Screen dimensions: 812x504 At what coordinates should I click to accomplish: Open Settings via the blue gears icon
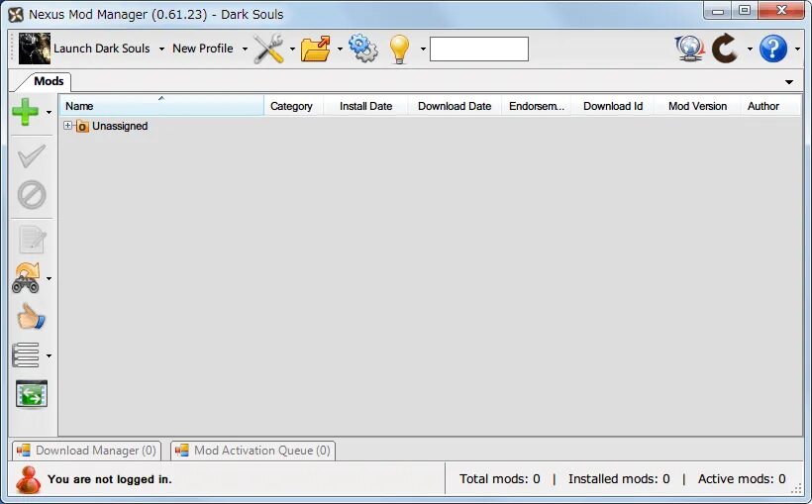pyautogui.click(x=363, y=49)
